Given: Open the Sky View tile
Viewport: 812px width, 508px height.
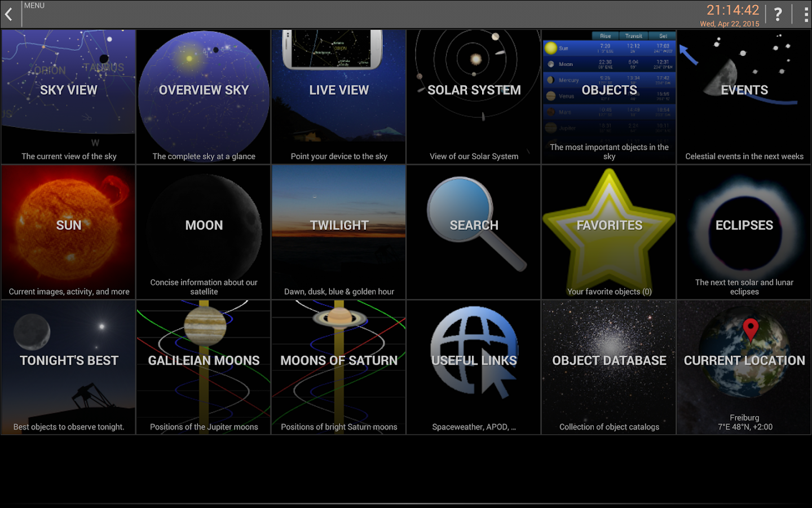Looking at the screenshot, I should pos(68,96).
